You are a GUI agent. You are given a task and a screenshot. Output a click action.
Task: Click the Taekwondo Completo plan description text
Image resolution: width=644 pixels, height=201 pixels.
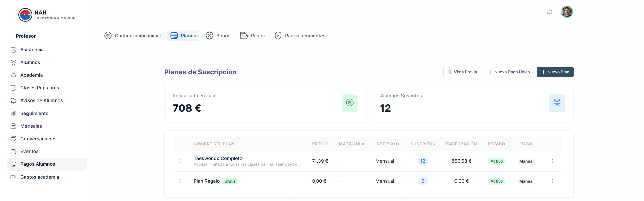pos(247,164)
